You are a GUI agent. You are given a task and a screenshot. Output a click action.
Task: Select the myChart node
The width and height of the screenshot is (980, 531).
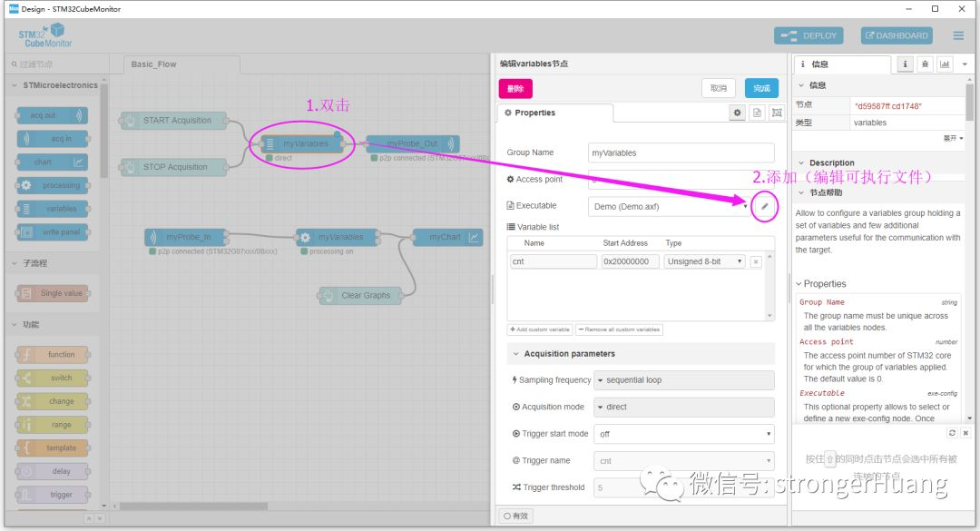[447, 237]
